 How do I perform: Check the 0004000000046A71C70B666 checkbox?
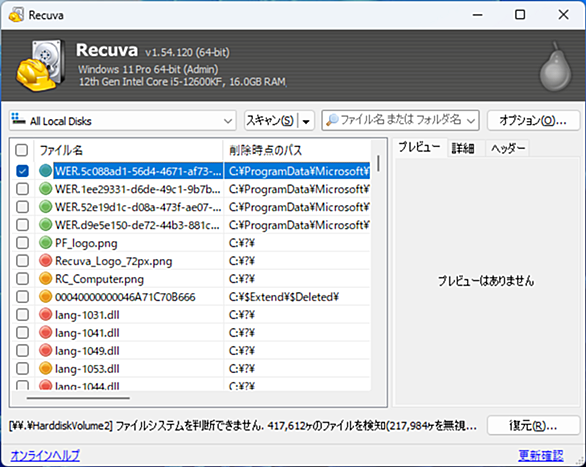tap(22, 297)
